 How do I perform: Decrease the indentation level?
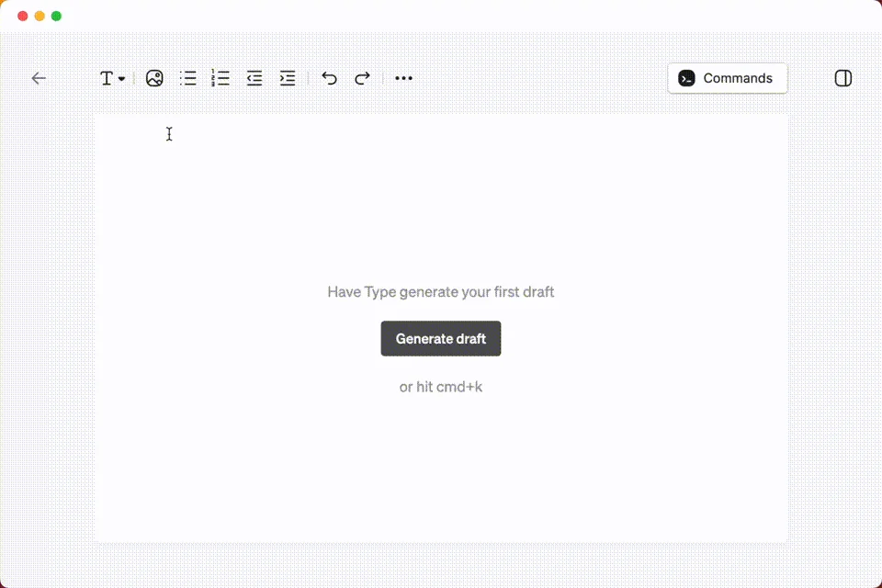(254, 78)
